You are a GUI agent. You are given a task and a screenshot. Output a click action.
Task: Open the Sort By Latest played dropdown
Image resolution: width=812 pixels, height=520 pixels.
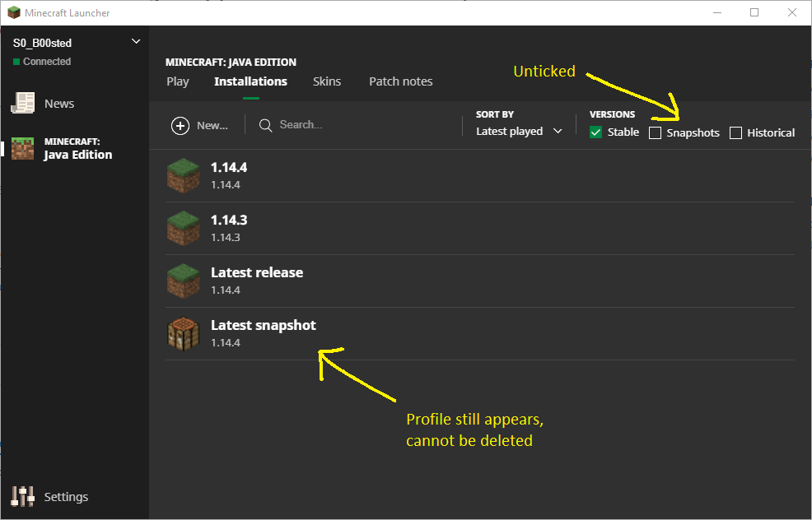[x=519, y=132]
